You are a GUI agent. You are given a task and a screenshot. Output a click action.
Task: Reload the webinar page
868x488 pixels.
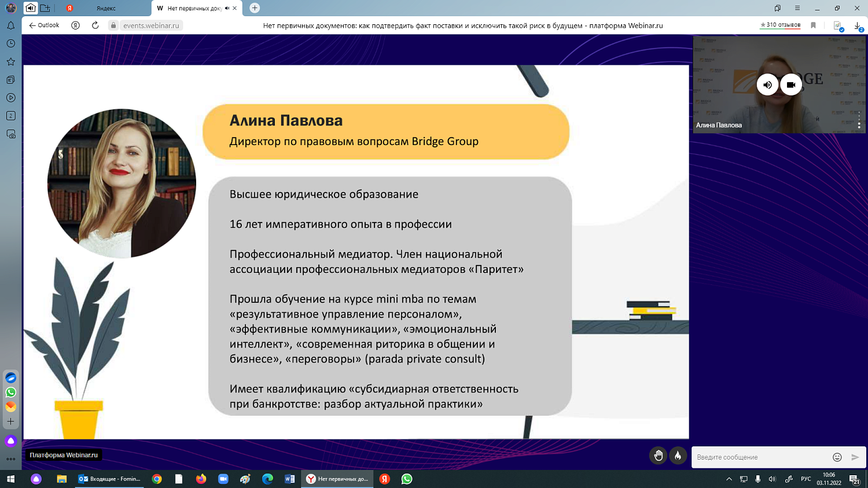(95, 25)
